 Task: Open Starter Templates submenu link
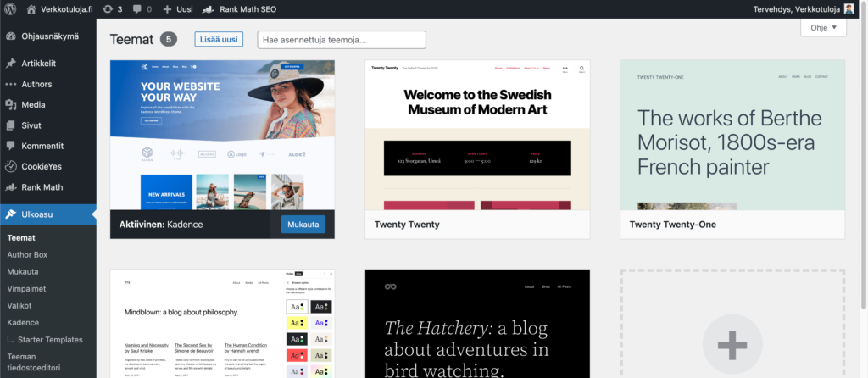coord(50,340)
